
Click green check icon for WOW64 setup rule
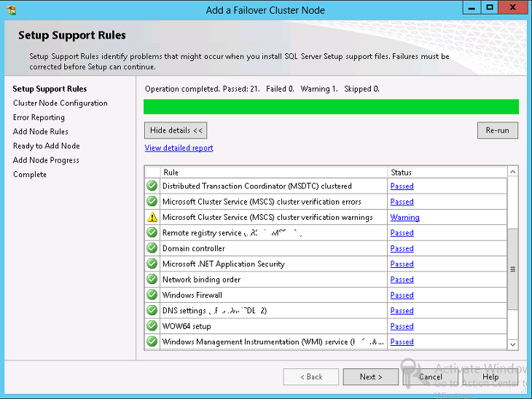(152, 326)
